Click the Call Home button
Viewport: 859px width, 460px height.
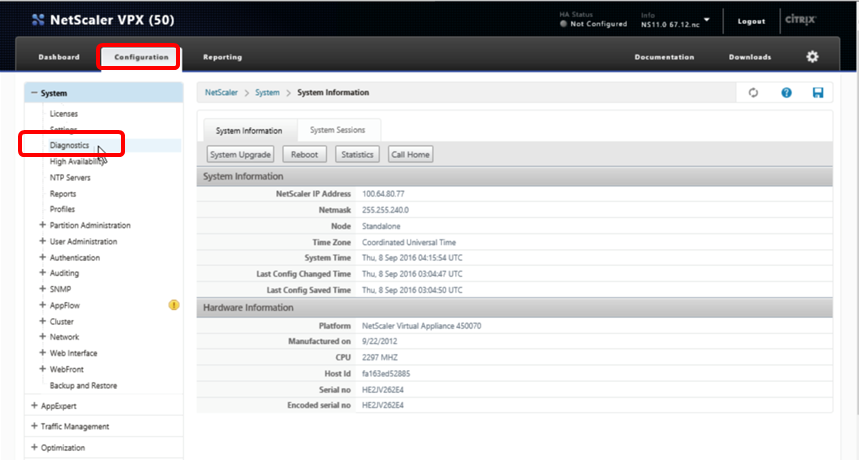410,154
